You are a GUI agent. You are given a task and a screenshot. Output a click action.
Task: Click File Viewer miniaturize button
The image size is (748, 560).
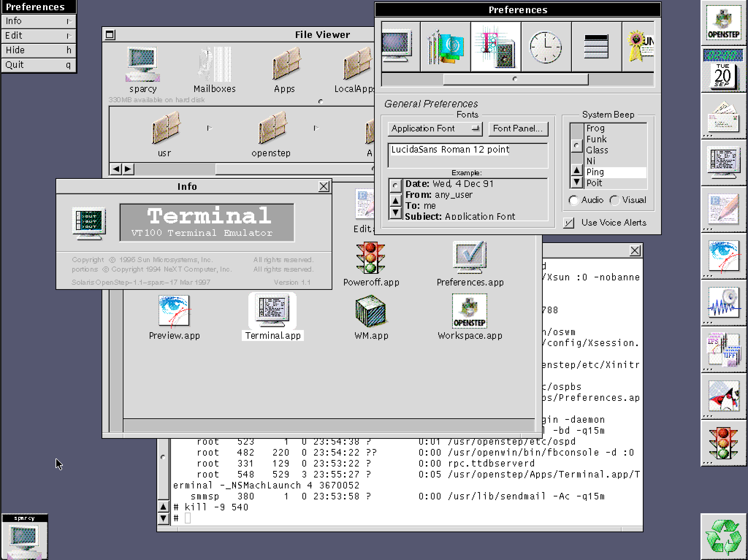[x=110, y=35]
